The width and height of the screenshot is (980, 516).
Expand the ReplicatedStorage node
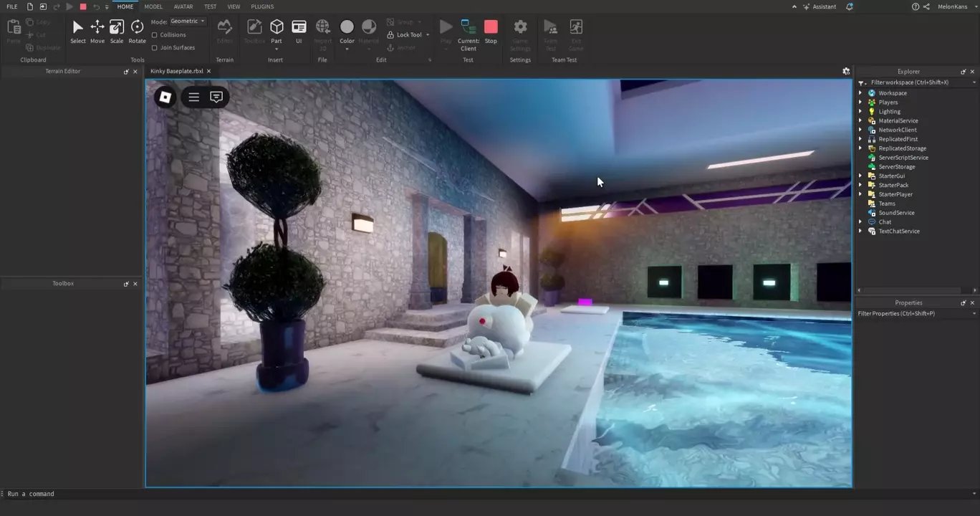coord(860,148)
